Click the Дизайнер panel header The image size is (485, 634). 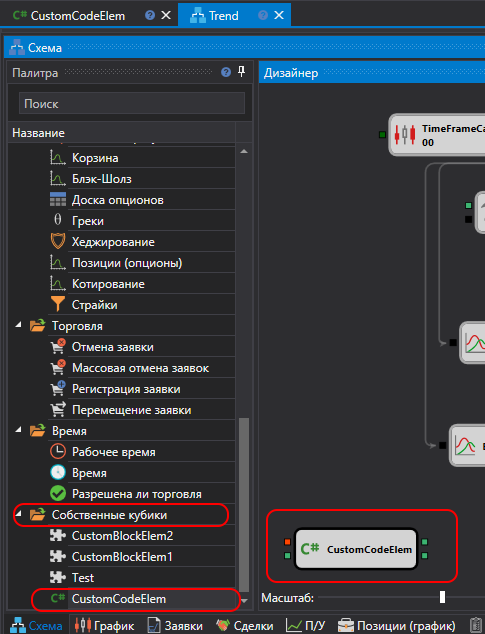click(x=372, y=73)
